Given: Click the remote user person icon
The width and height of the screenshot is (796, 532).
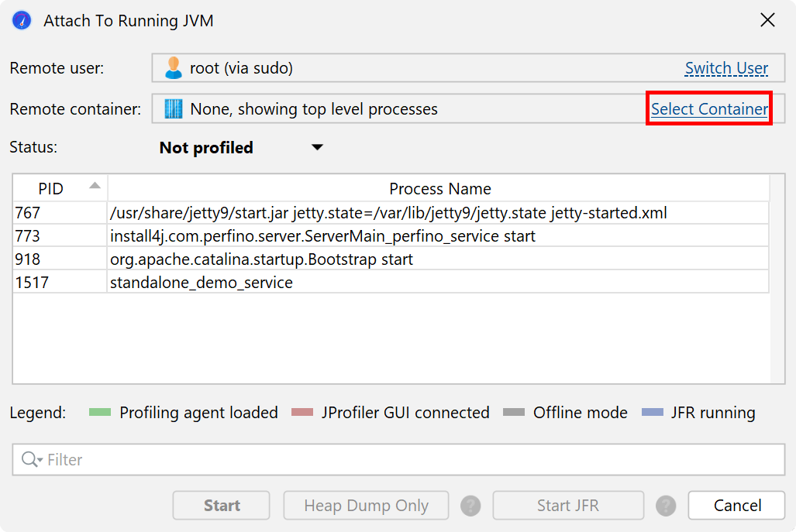Looking at the screenshot, I should (x=173, y=68).
